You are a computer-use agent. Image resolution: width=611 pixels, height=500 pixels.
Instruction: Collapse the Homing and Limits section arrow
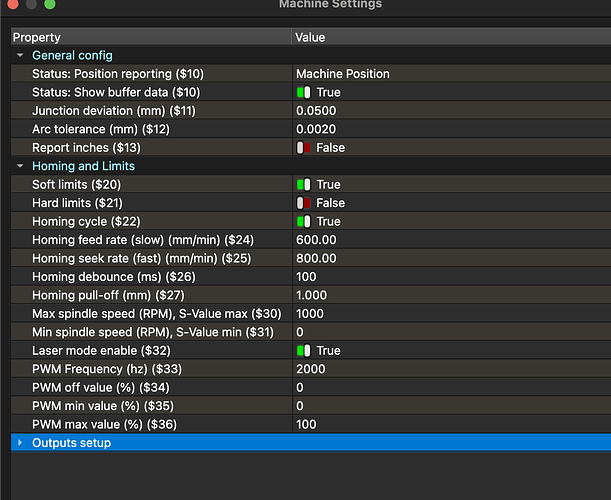[20, 166]
